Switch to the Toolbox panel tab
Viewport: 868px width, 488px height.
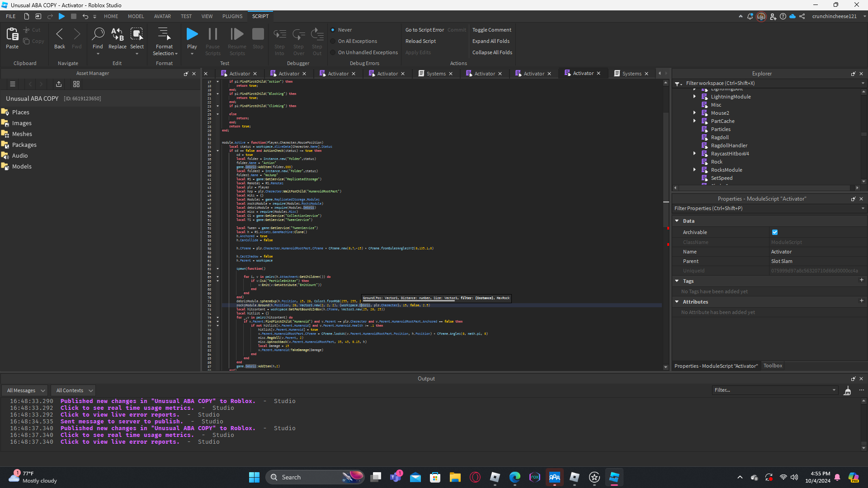point(773,366)
